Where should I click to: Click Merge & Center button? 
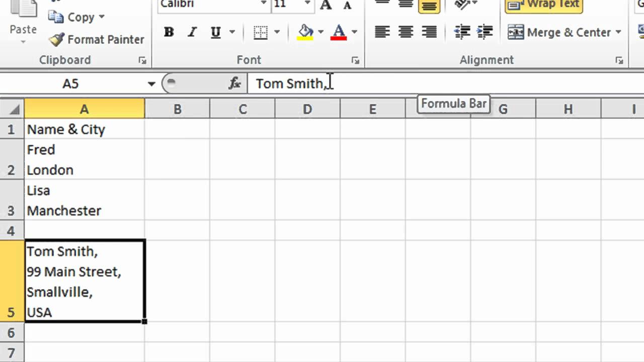(558, 33)
